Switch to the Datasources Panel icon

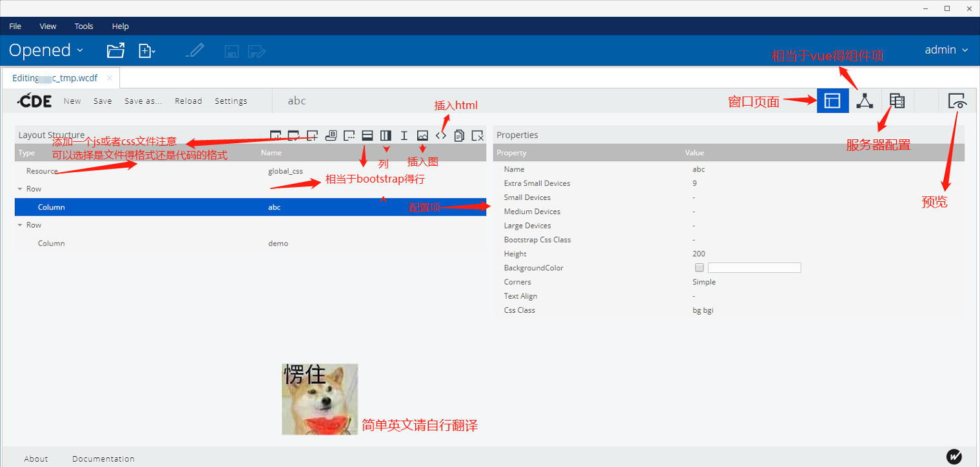coord(897,101)
